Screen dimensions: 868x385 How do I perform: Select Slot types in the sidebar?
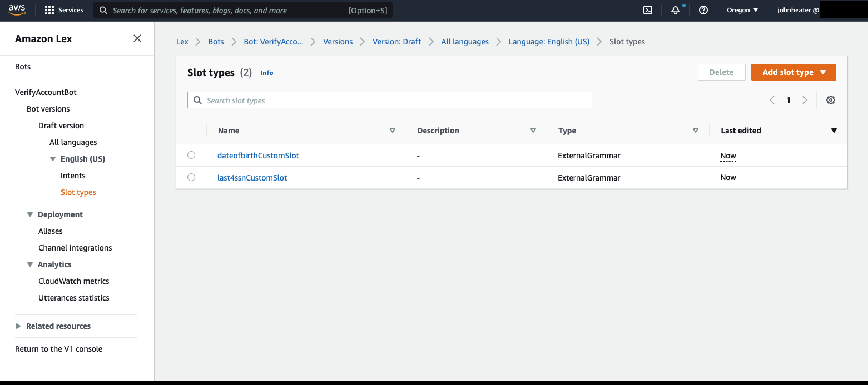(x=78, y=192)
